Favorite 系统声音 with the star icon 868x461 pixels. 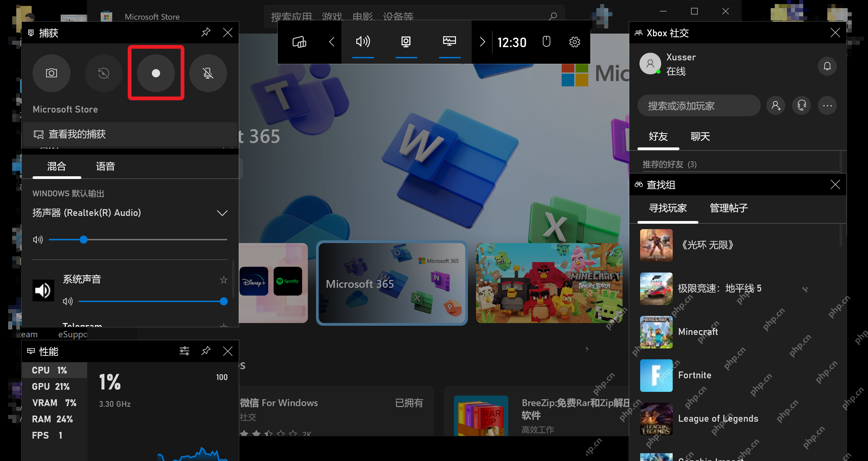[223, 280]
